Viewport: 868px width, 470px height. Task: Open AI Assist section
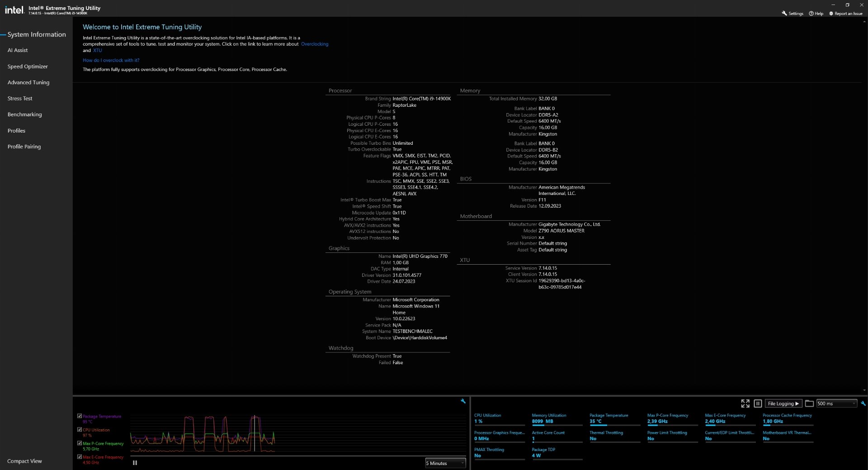18,50
